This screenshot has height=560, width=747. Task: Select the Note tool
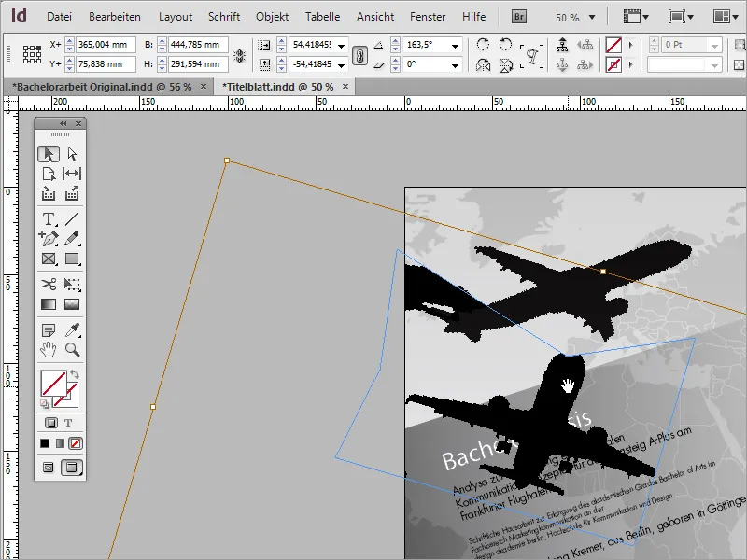pyautogui.click(x=49, y=329)
